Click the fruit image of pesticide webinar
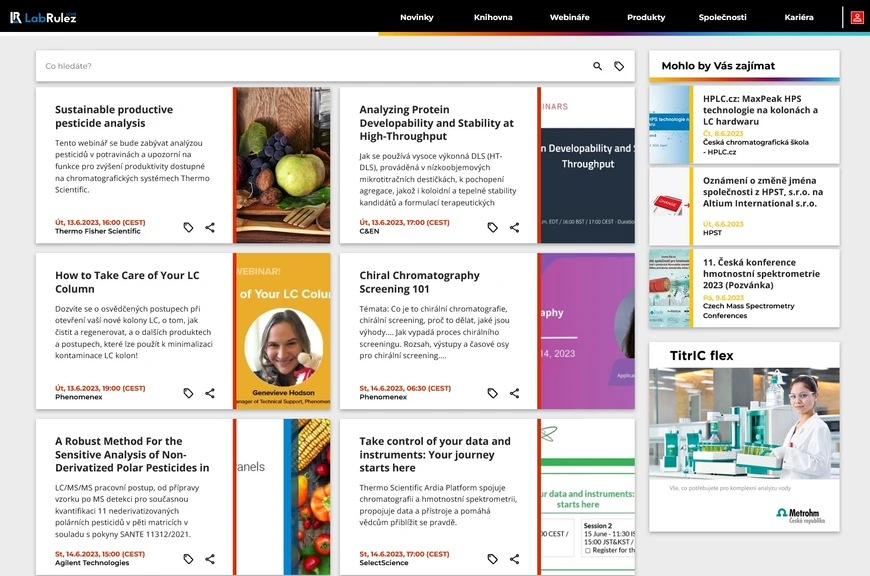The height and width of the screenshot is (576, 870). coord(284,165)
